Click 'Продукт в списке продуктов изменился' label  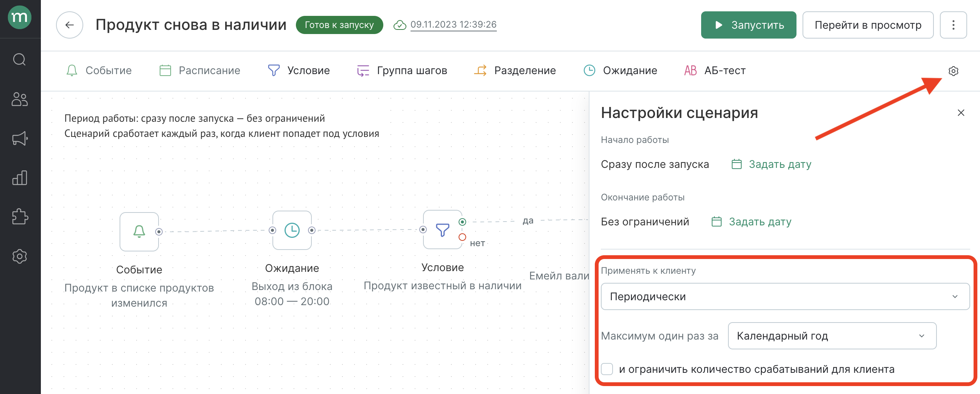pyautogui.click(x=139, y=296)
